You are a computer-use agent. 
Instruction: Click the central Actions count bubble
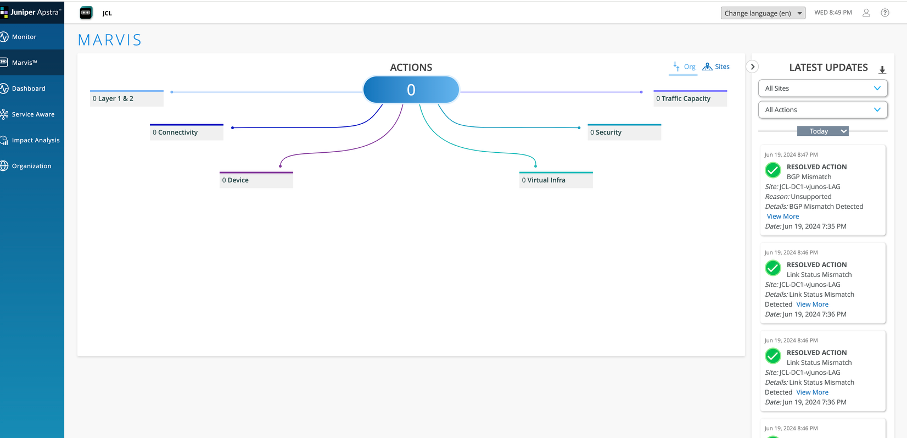[x=410, y=90]
